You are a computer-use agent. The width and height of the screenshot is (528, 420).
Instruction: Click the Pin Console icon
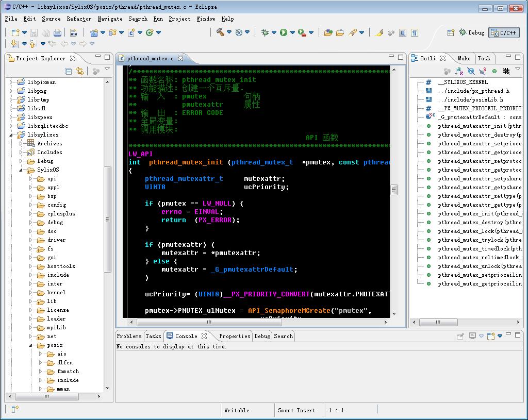460,336
